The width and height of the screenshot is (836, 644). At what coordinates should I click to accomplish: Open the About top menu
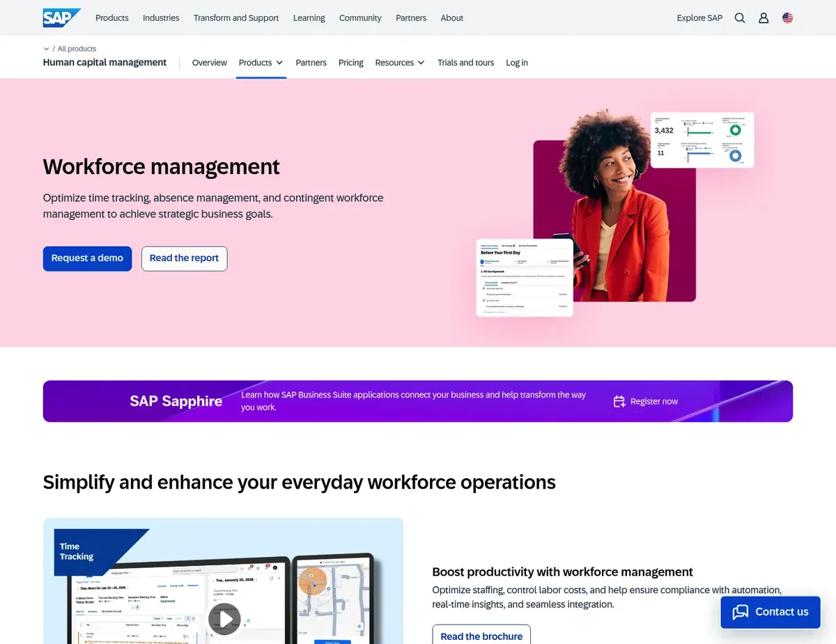pyautogui.click(x=452, y=18)
